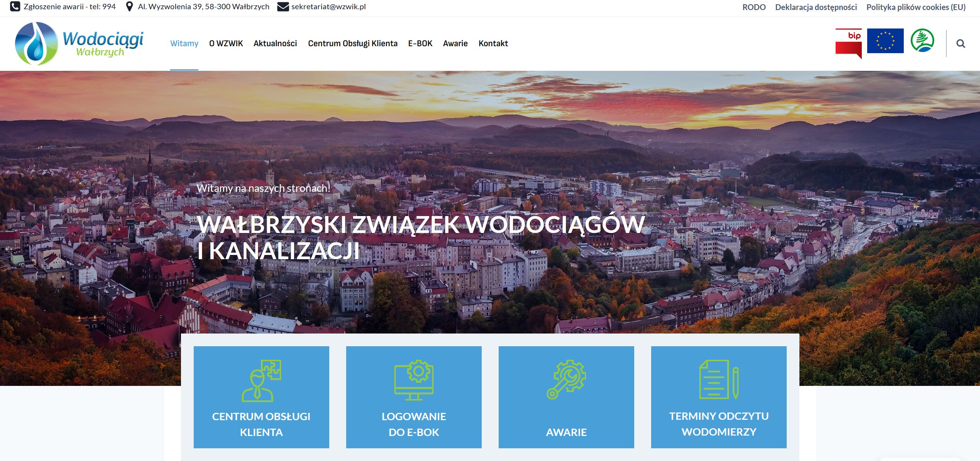Open the BIP bulletin icon
Viewport: 980px width, 461px height.
tap(848, 43)
